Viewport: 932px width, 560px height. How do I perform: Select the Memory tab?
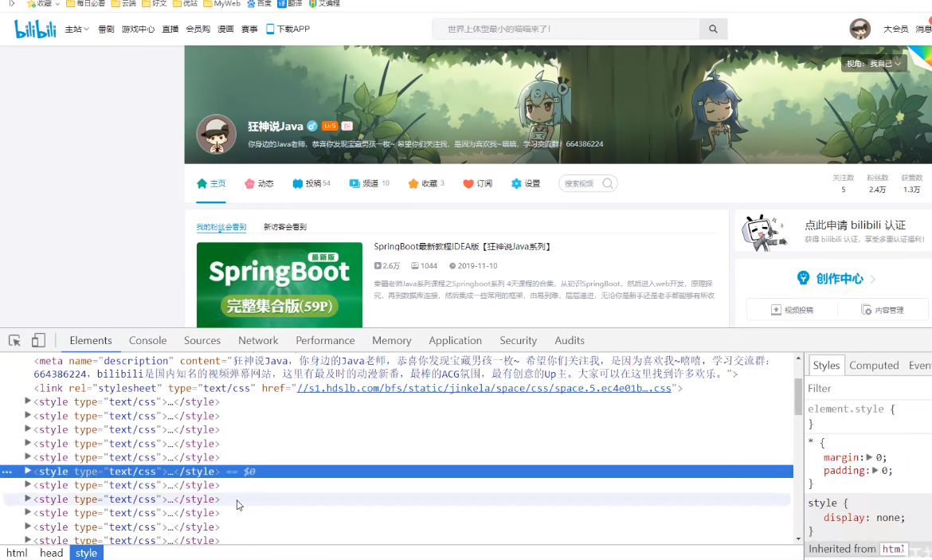coord(392,340)
